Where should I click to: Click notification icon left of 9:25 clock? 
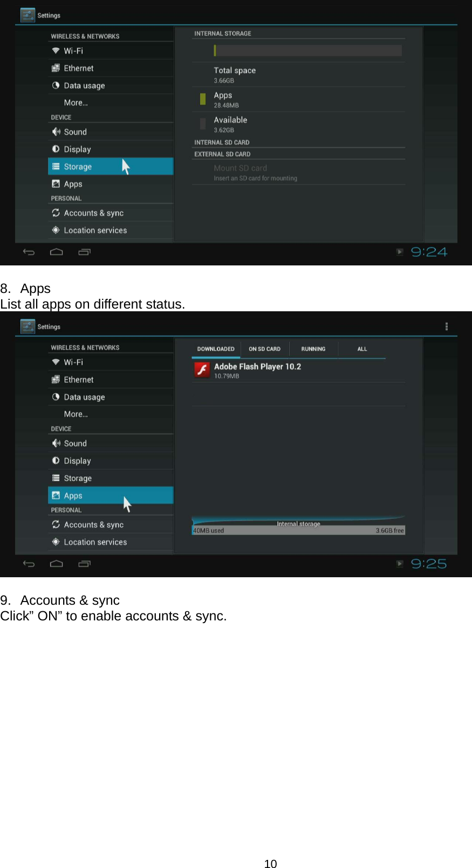click(400, 564)
